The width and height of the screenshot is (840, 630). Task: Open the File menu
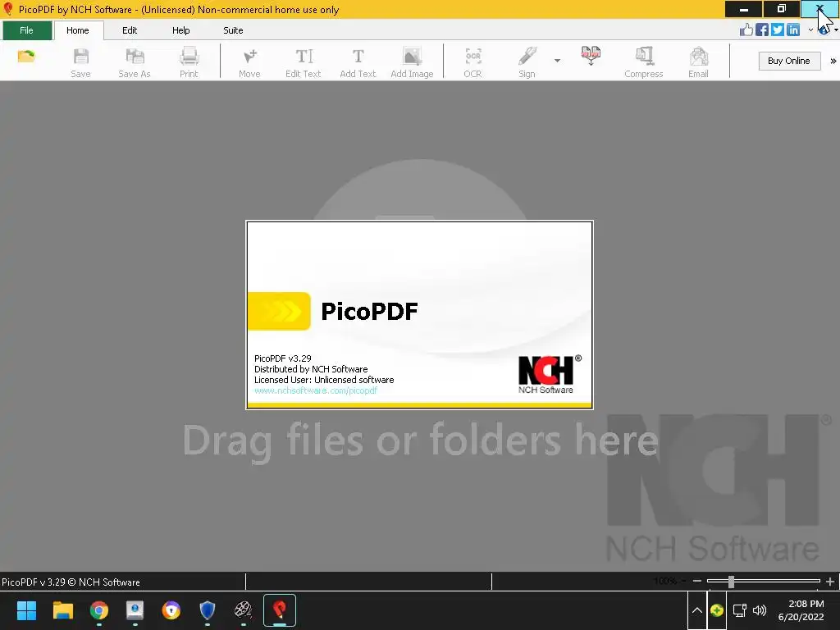[27, 30]
